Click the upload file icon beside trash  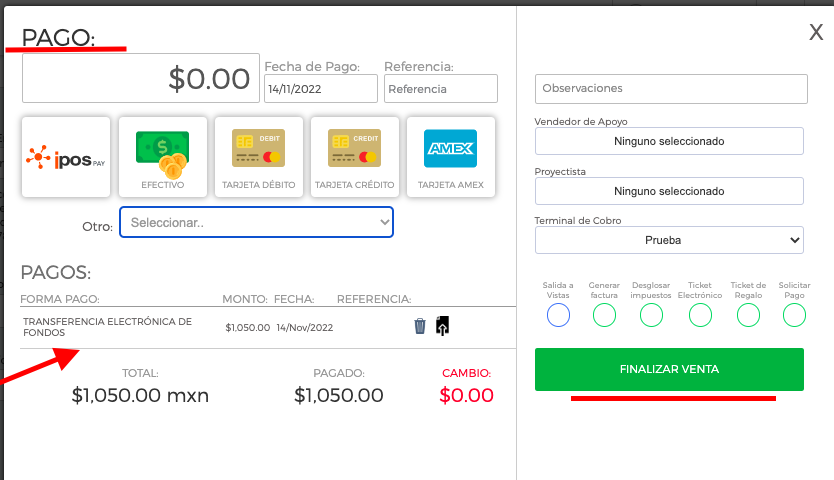pos(442,326)
